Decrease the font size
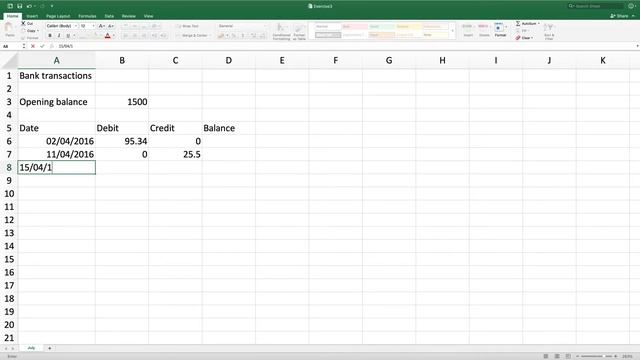The image size is (640, 360). tap(110, 26)
